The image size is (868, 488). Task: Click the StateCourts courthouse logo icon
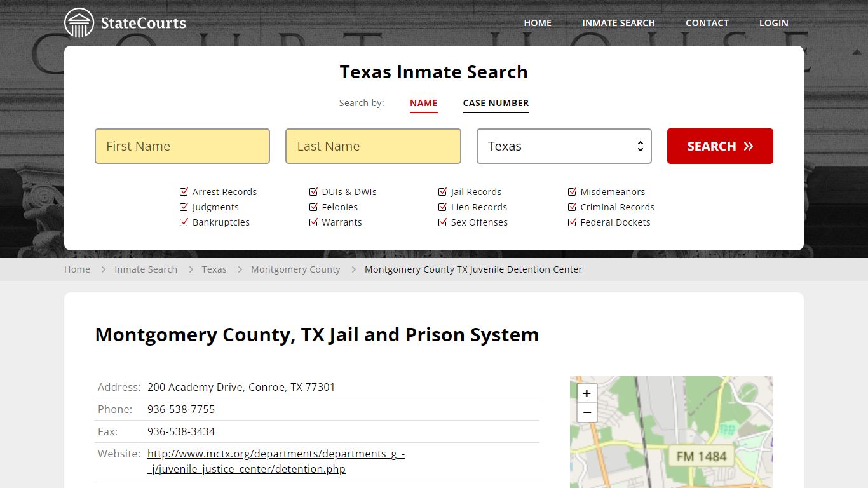tap(79, 23)
